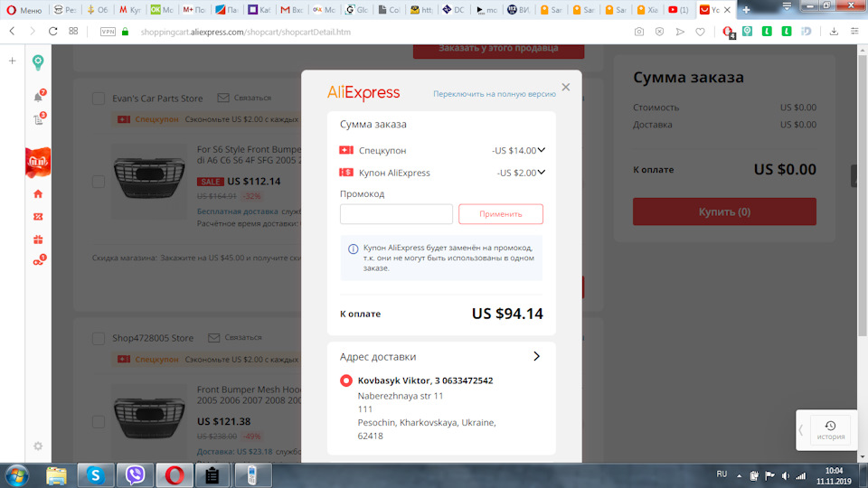Add page to bookmarks with heart icon
The image size is (868, 488).
pos(700,32)
